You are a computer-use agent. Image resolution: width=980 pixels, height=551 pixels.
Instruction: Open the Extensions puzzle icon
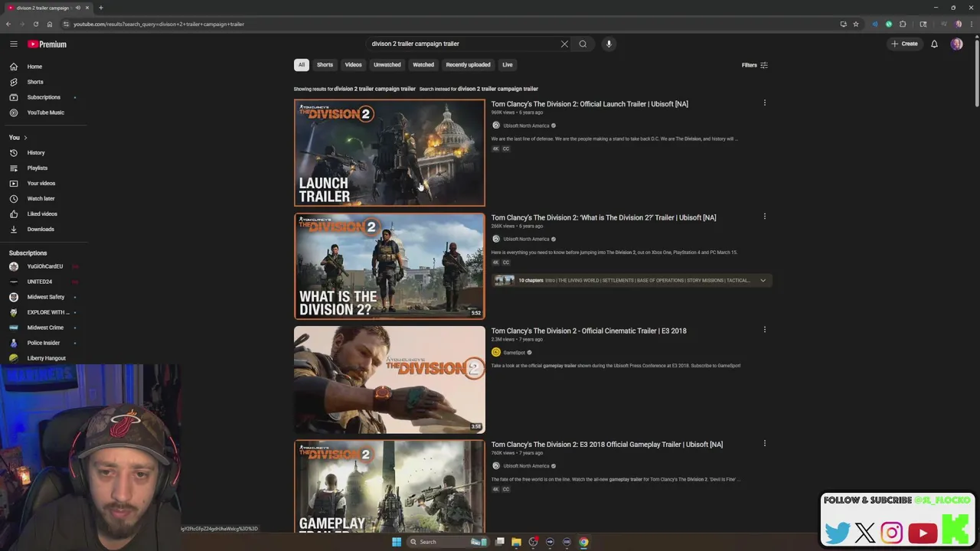pyautogui.click(x=903, y=24)
